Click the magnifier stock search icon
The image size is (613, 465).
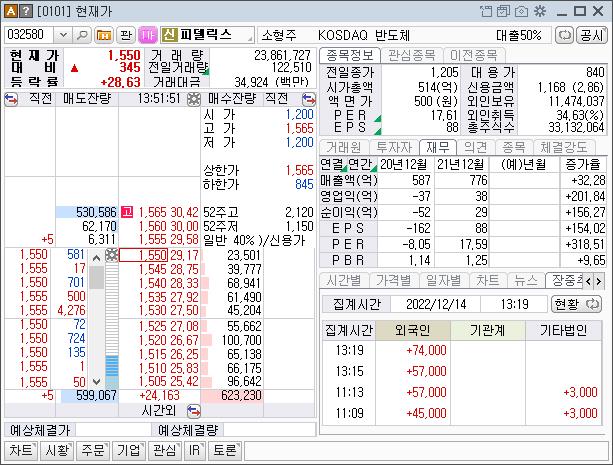click(x=82, y=35)
